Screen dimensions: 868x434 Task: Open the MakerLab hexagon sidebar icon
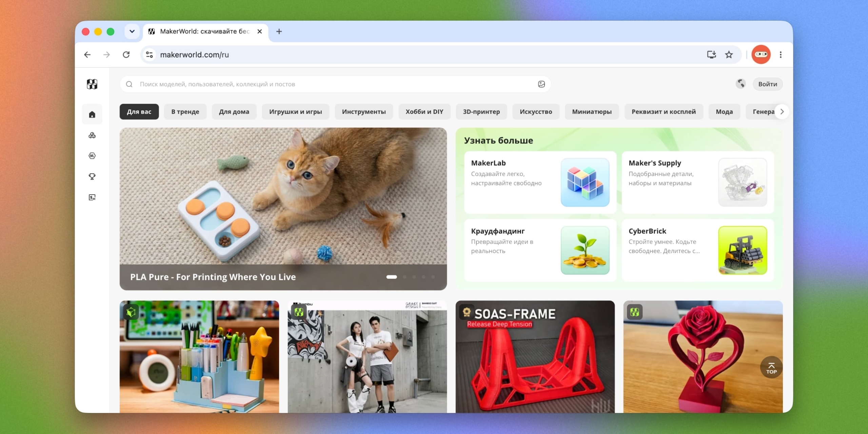click(x=92, y=156)
